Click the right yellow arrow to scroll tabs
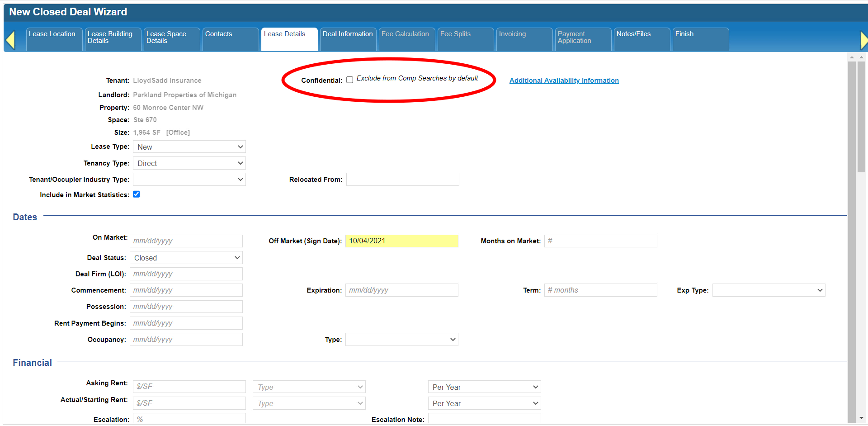Image resolution: width=868 pixels, height=426 pixels. click(x=863, y=40)
